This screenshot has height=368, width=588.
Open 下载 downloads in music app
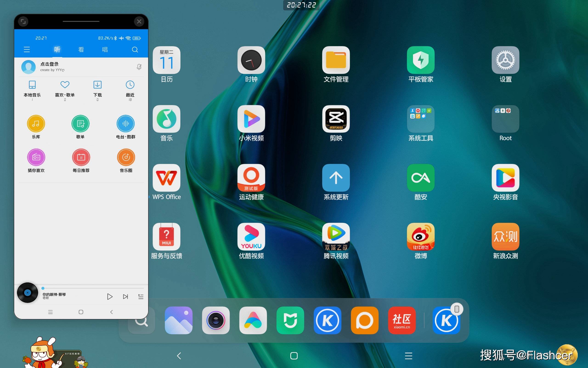click(97, 90)
